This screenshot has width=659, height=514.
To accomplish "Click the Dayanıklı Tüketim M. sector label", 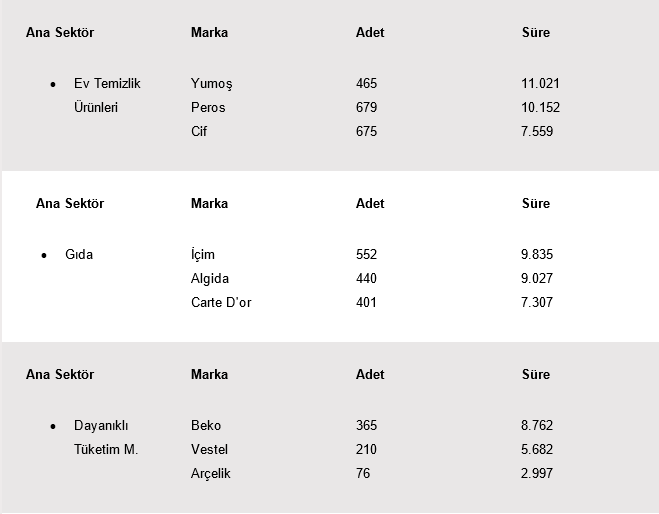I will click(x=106, y=438).
